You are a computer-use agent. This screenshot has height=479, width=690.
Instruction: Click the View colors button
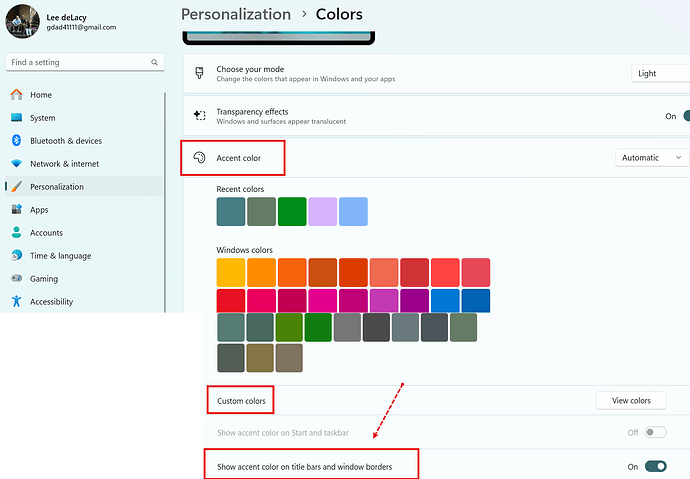click(631, 401)
